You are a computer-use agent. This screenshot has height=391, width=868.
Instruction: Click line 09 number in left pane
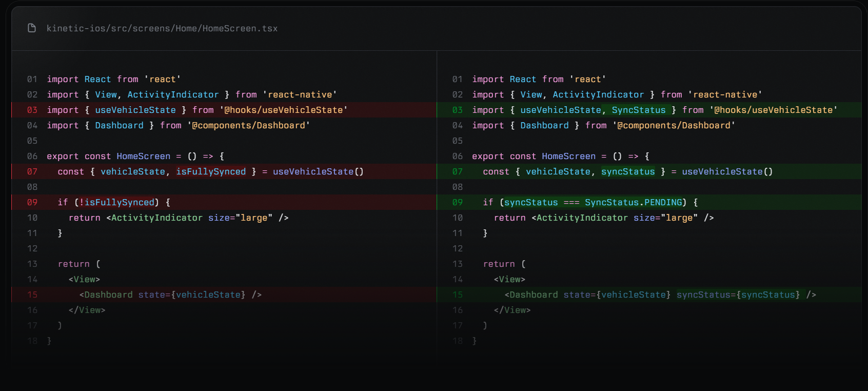(32, 202)
